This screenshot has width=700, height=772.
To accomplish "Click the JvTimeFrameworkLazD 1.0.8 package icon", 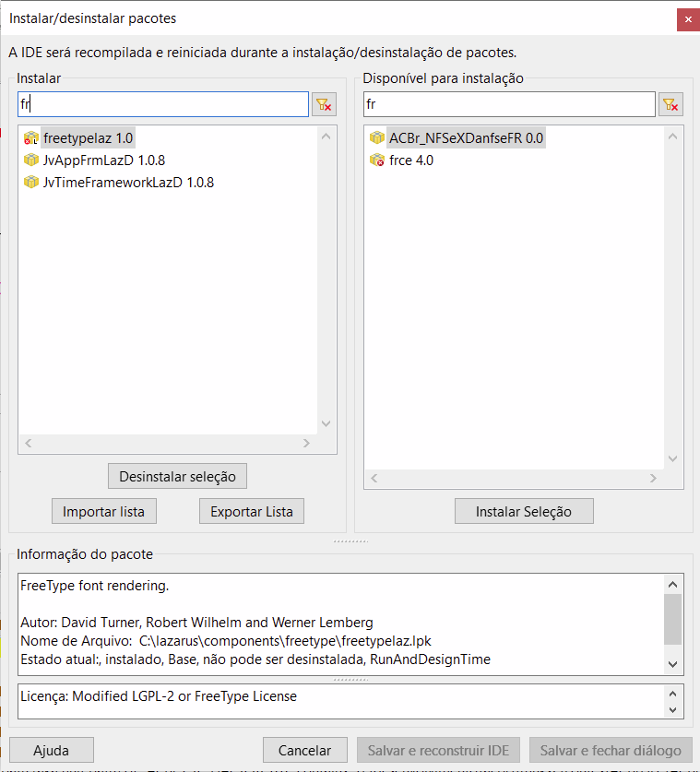I will [31, 183].
